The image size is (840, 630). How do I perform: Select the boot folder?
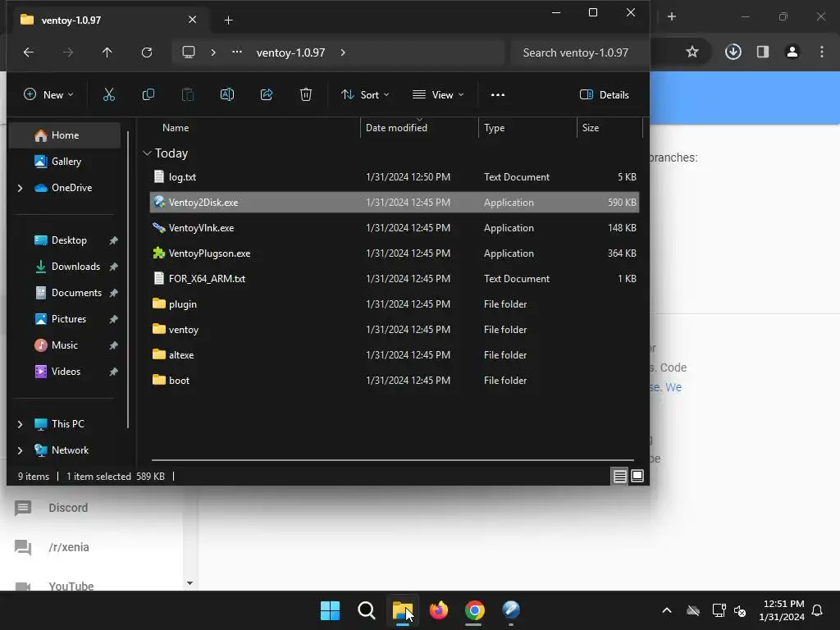click(395, 381)
